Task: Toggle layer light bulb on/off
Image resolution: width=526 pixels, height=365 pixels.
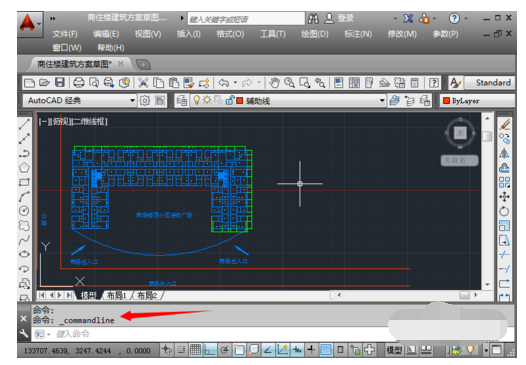Action: click(x=197, y=100)
